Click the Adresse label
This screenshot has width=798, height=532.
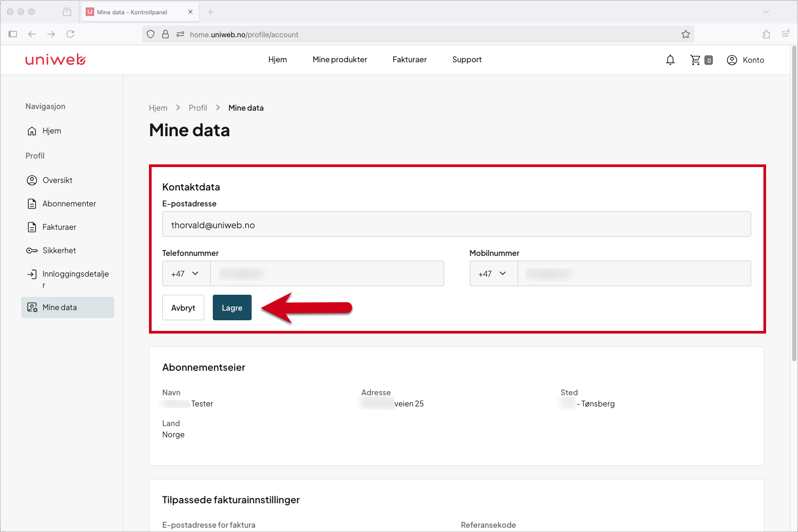[376, 393]
